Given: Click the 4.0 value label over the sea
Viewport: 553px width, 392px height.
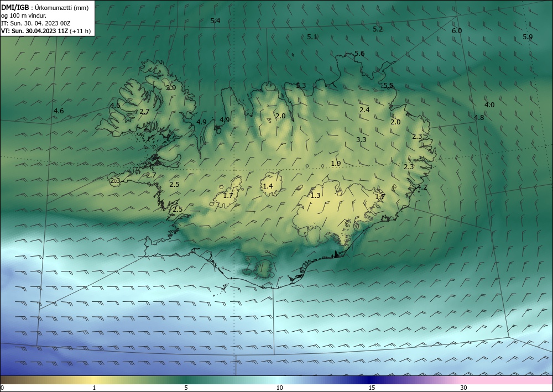Looking at the screenshot, I should pos(489,105).
